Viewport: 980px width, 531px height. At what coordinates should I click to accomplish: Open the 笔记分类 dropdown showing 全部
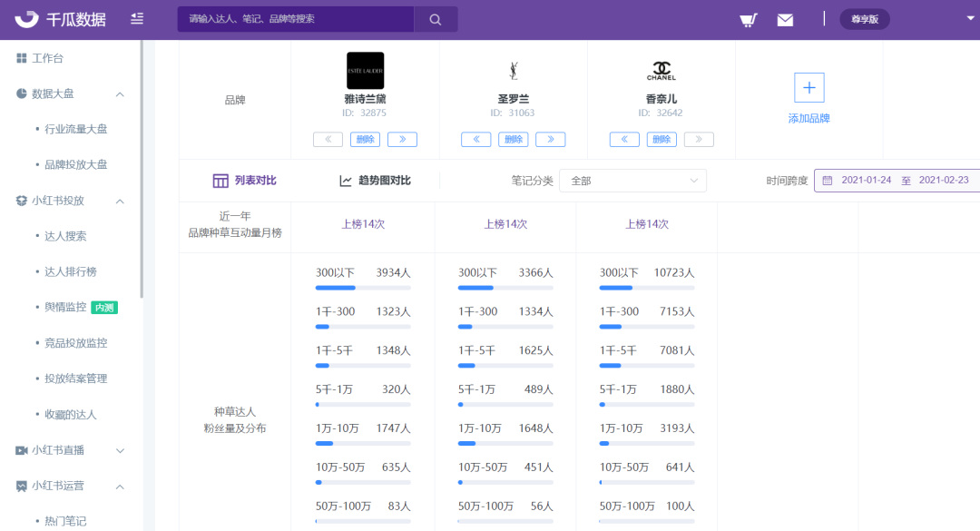click(632, 181)
